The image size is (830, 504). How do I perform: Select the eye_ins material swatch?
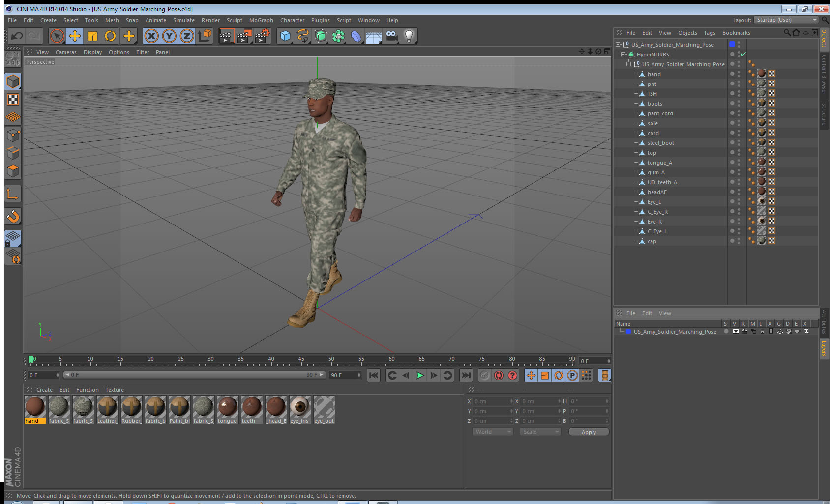coord(299,410)
